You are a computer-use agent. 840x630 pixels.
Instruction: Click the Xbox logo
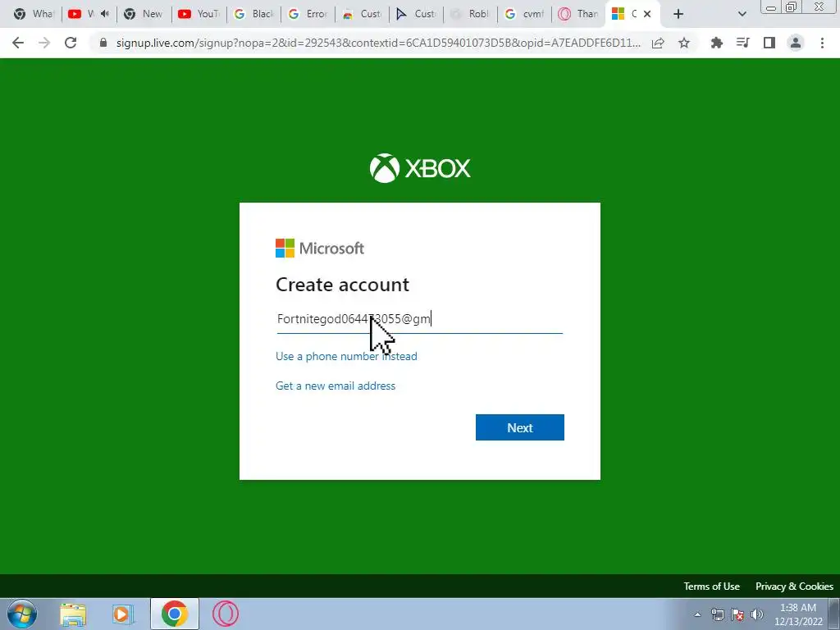(x=419, y=168)
